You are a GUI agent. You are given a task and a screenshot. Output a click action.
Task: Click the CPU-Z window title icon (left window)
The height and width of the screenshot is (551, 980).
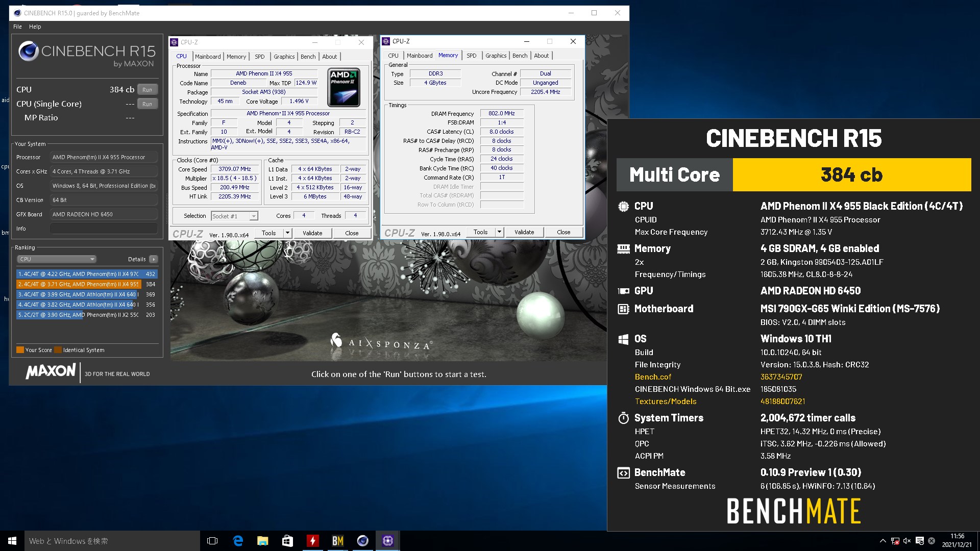click(175, 42)
